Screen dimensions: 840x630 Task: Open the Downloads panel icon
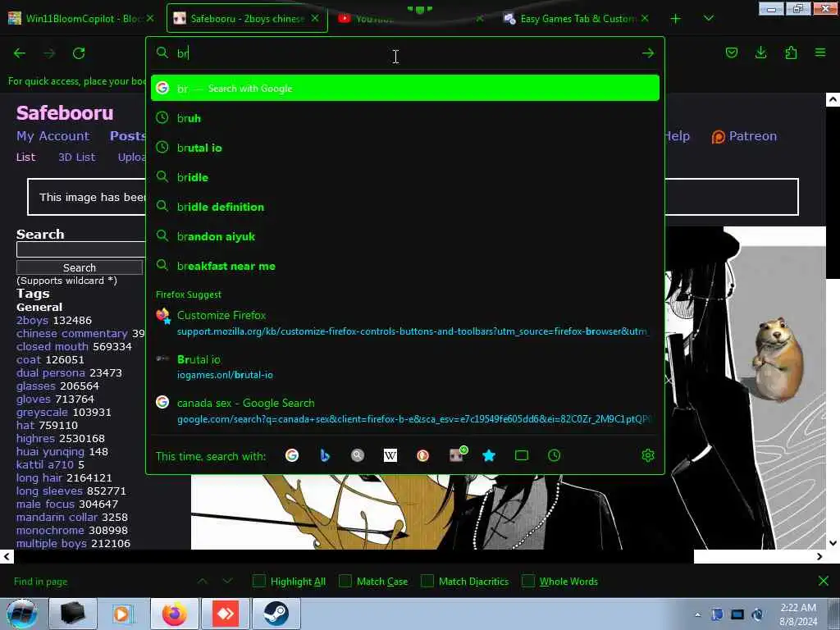tap(760, 52)
